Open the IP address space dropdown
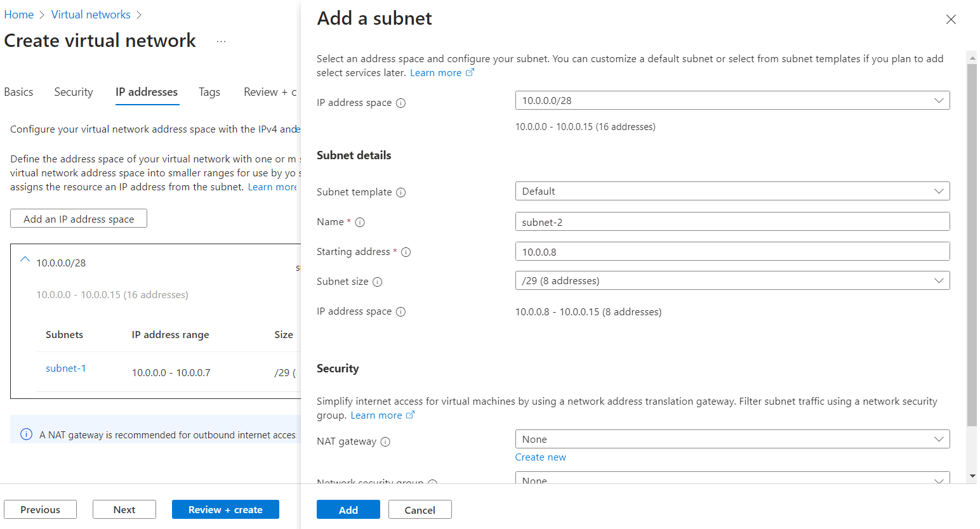 coord(940,100)
